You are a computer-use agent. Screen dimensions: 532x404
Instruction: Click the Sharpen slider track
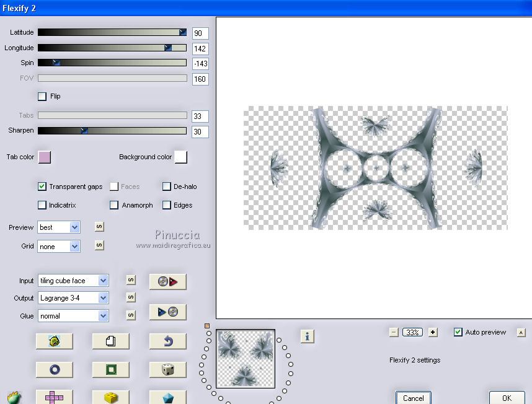(112, 131)
